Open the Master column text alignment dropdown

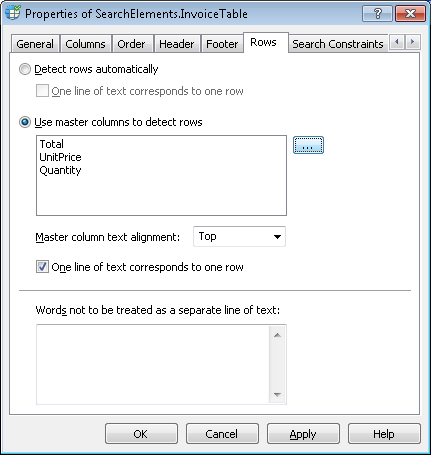(239, 236)
